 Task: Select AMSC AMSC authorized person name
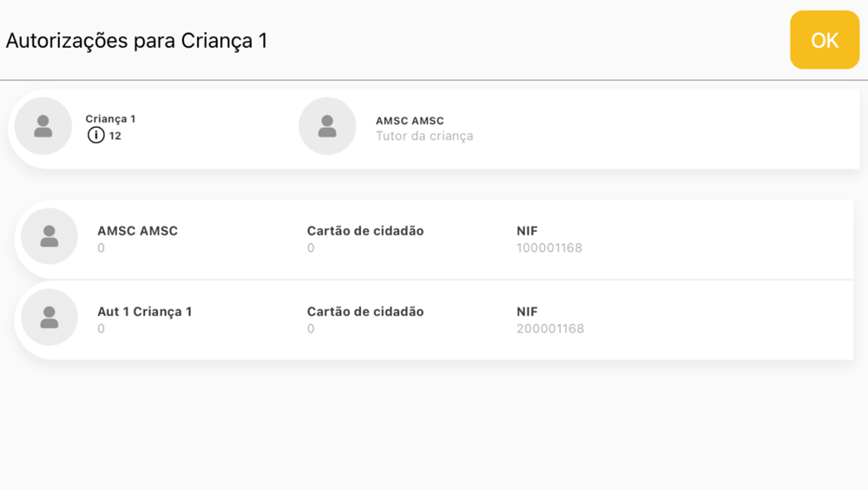(x=138, y=231)
